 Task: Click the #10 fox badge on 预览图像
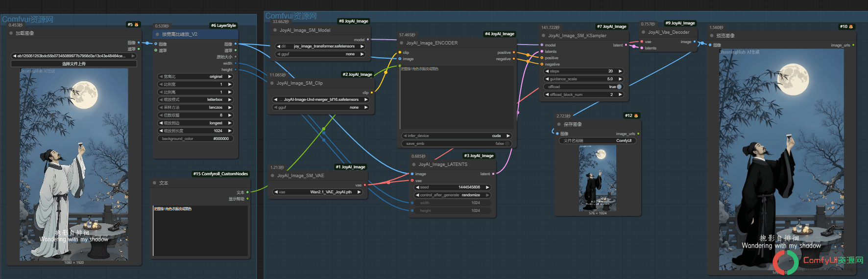pos(847,26)
